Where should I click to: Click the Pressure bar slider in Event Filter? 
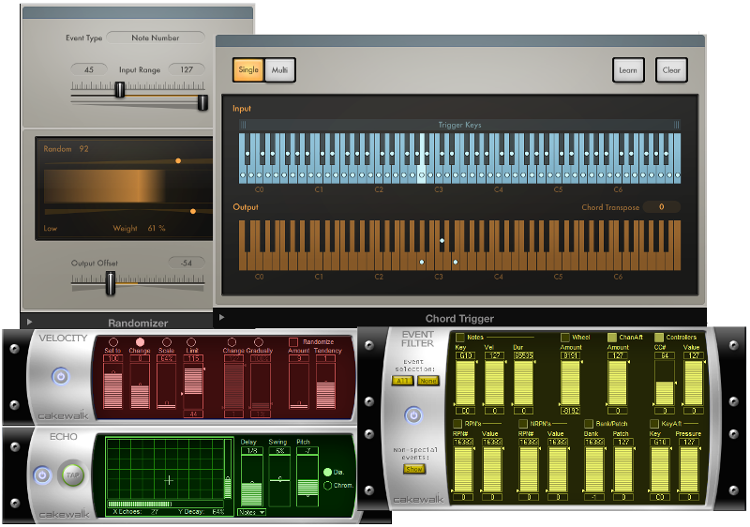pos(689,470)
